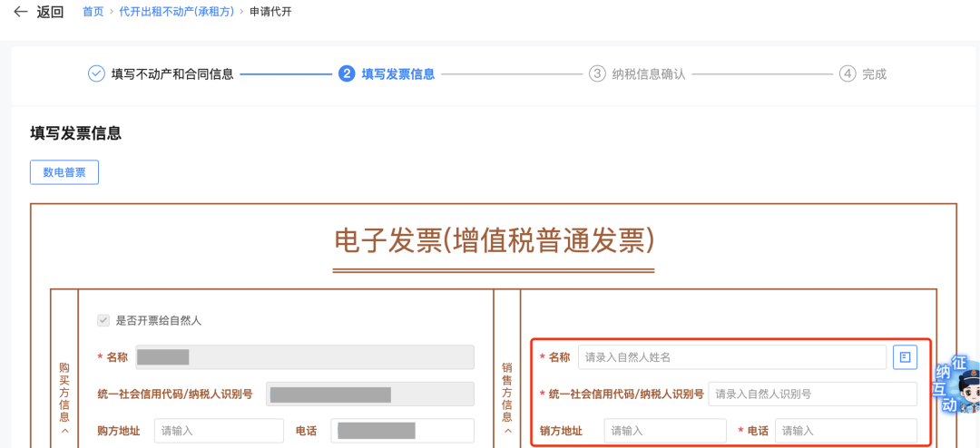This screenshot has width=980, height=448.
Task: Click the 数电普票 button
Action: pyautogui.click(x=64, y=173)
